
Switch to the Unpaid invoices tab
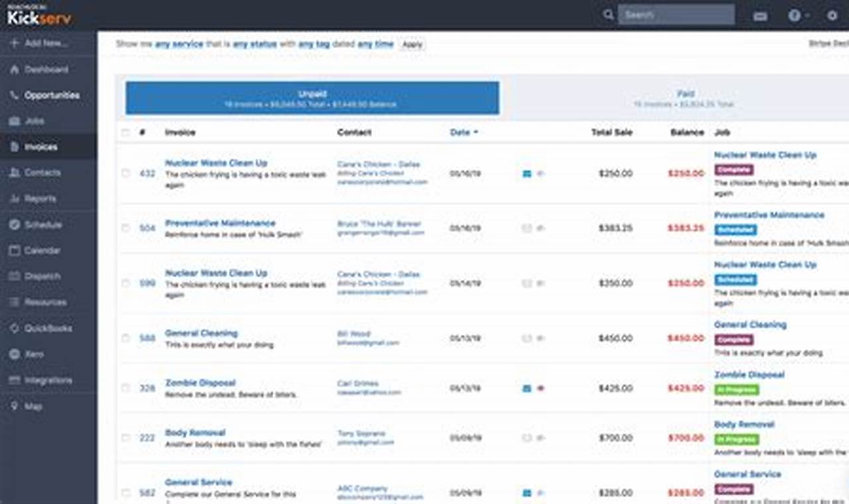click(x=312, y=98)
